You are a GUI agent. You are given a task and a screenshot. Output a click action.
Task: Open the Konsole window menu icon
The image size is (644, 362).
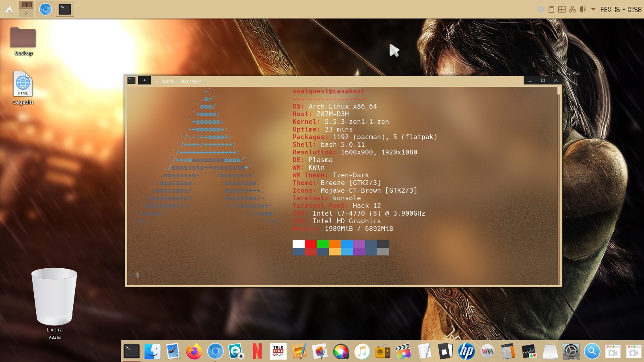(x=131, y=80)
